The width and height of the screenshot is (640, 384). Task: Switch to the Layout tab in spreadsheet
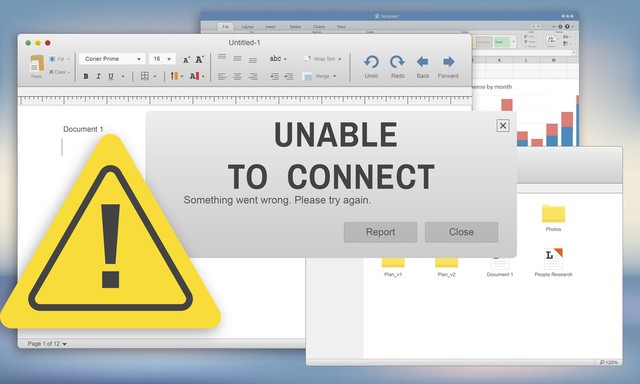pyautogui.click(x=248, y=27)
